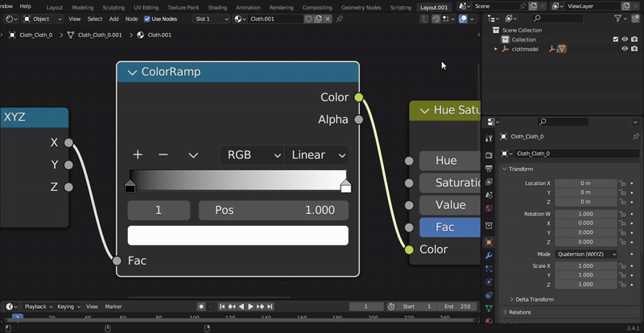The width and height of the screenshot is (644, 333).
Task: Remove the active ColorRamp color stop
Action: click(163, 155)
